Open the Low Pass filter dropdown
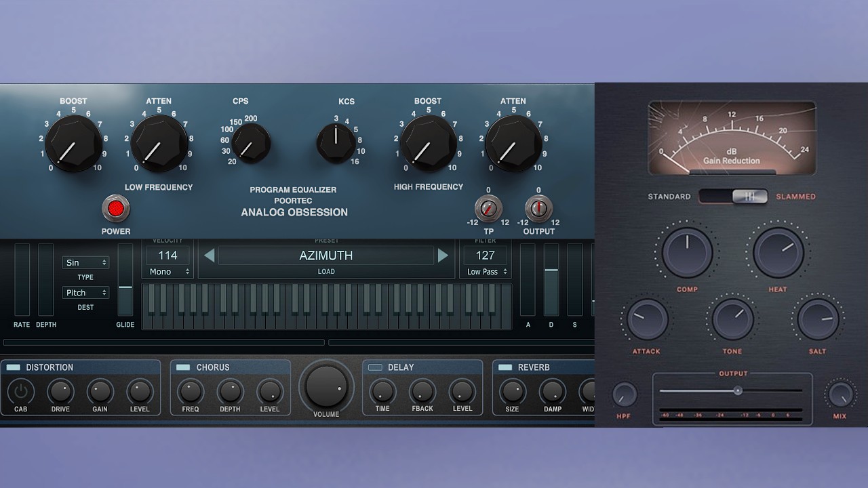868x488 pixels. pyautogui.click(x=487, y=272)
